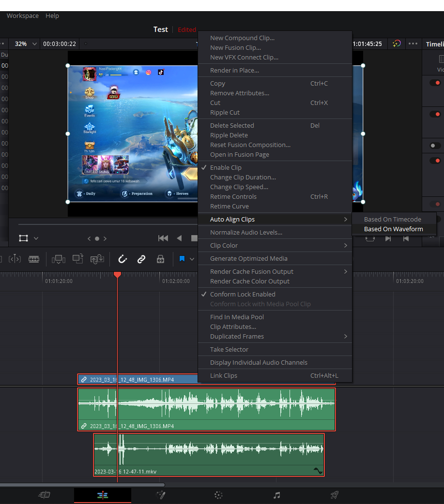The width and height of the screenshot is (444, 504).
Task: Toggle position lock padlock button
Action: point(161,259)
